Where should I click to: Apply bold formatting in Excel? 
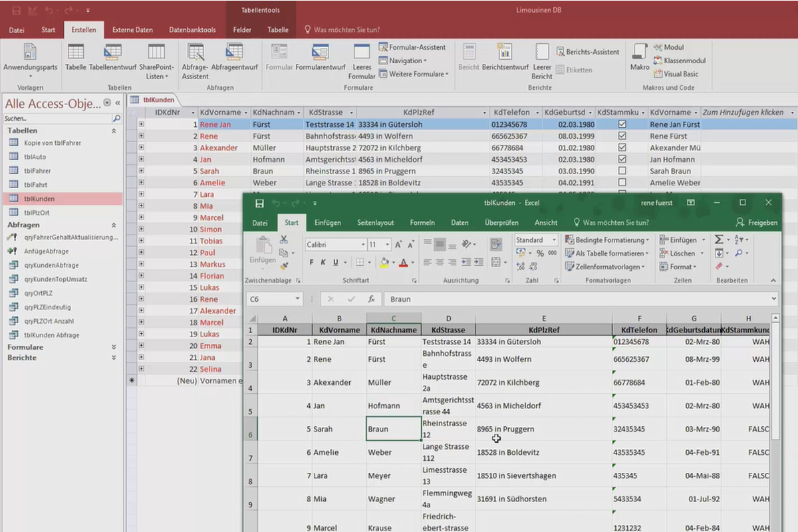pyautogui.click(x=311, y=262)
